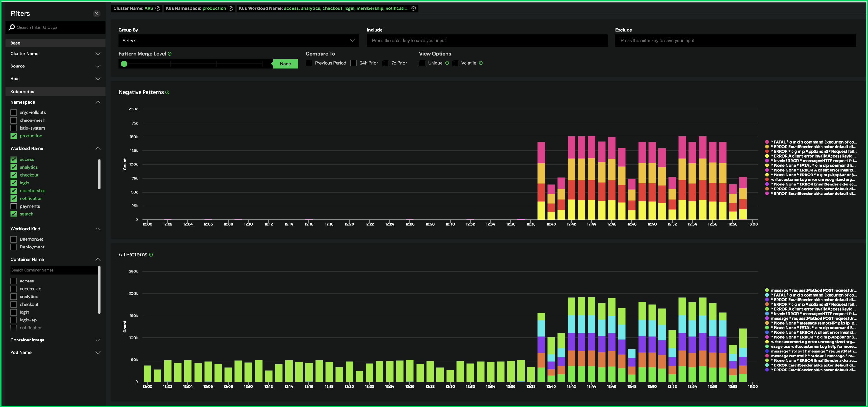The image size is (868, 407).
Task: Close the Filters panel with X icon
Action: tap(97, 14)
